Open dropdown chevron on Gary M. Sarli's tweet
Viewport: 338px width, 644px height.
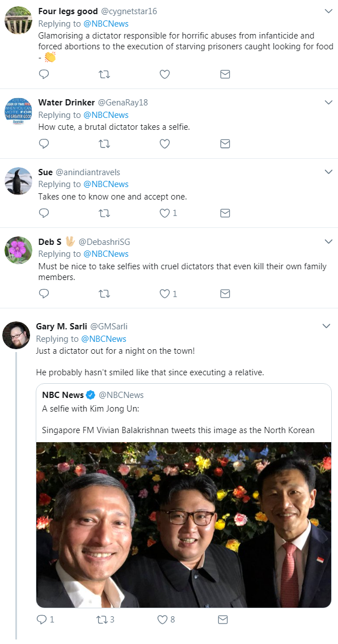[327, 326]
